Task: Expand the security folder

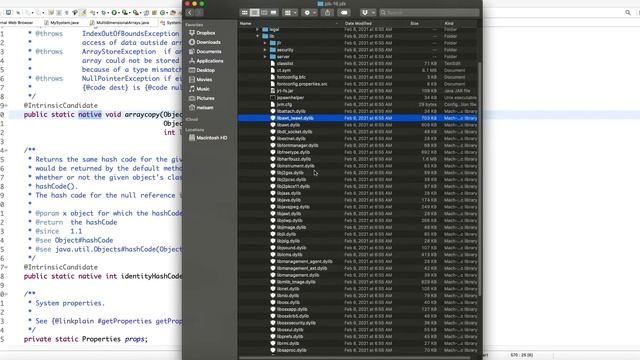Action: tap(265, 50)
